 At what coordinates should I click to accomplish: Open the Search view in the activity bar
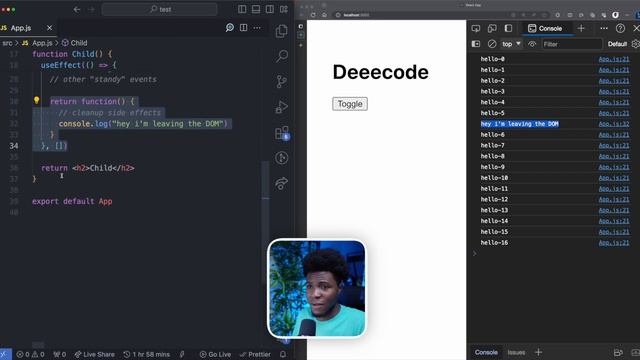point(282,56)
